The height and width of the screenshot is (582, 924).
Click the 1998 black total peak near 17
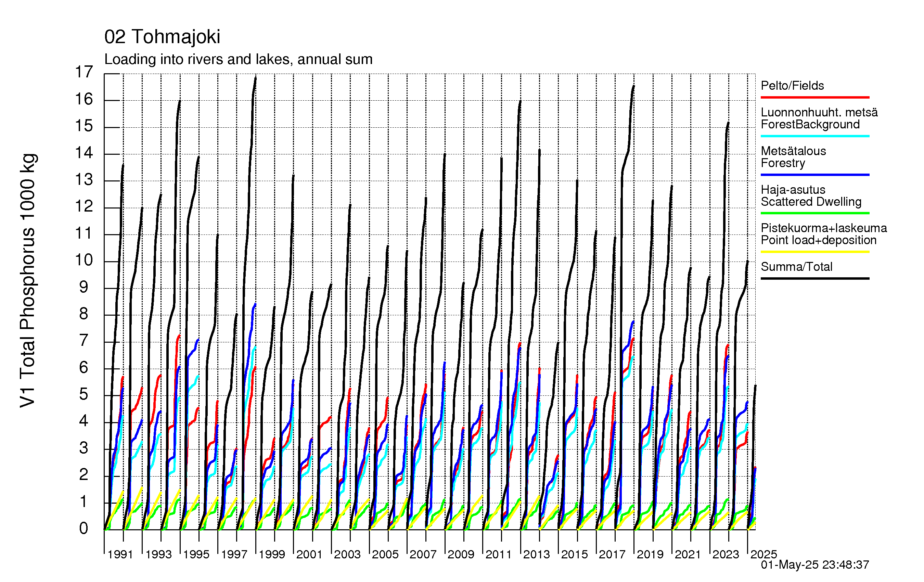256,78
